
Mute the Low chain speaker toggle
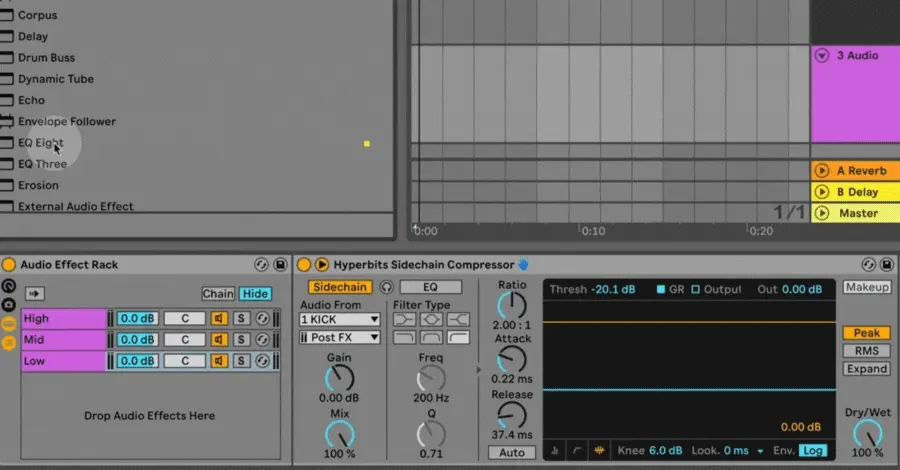click(219, 361)
